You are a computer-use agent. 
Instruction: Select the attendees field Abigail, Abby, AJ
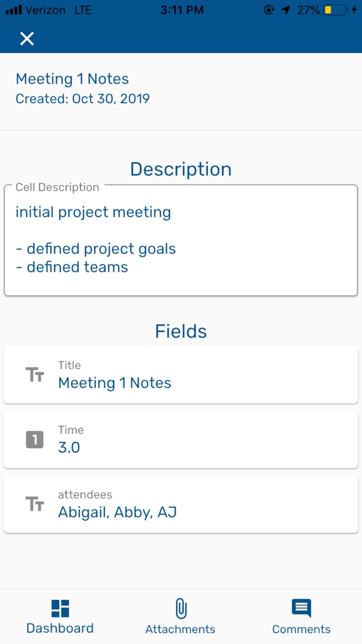tap(118, 513)
